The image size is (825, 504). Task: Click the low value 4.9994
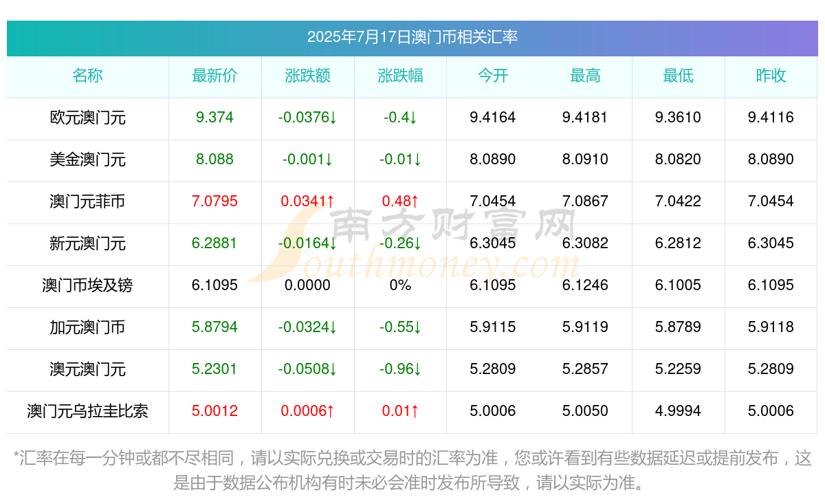click(x=679, y=411)
